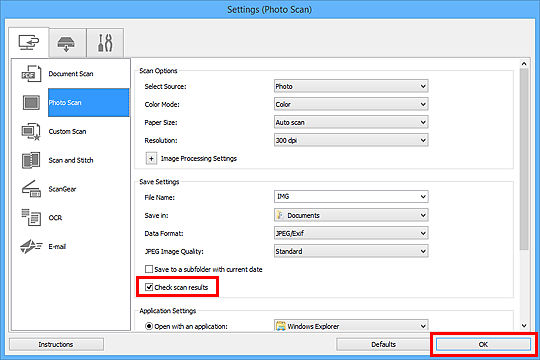540x360 pixels.
Task: Click the Instructions button
Action: [56, 344]
